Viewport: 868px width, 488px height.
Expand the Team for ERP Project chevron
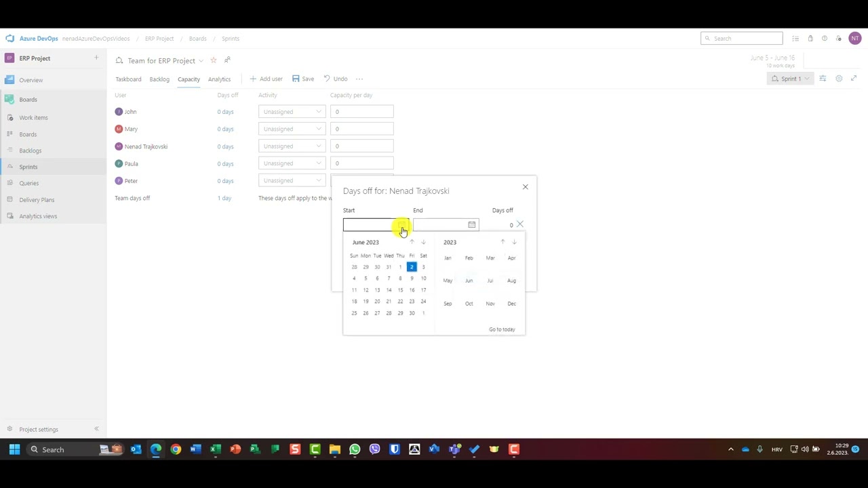201,61
